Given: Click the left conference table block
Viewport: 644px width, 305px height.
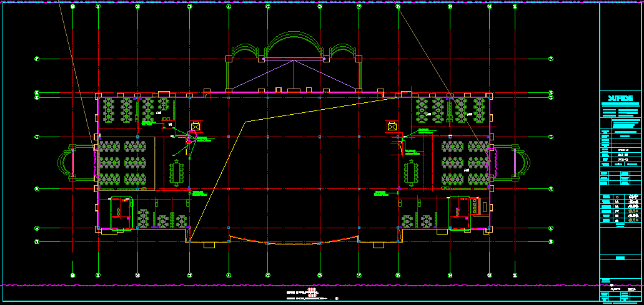Looking at the screenshot, I should (x=177, y=172).
